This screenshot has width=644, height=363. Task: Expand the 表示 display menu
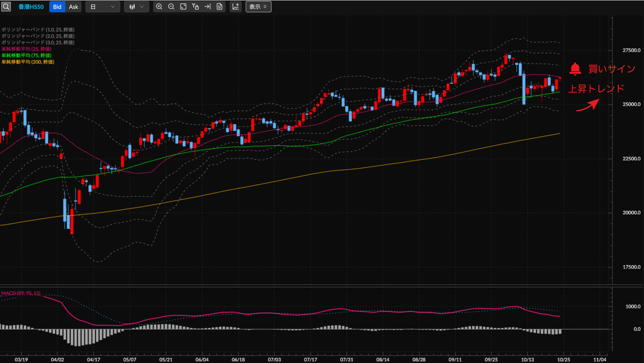point(258,7)
